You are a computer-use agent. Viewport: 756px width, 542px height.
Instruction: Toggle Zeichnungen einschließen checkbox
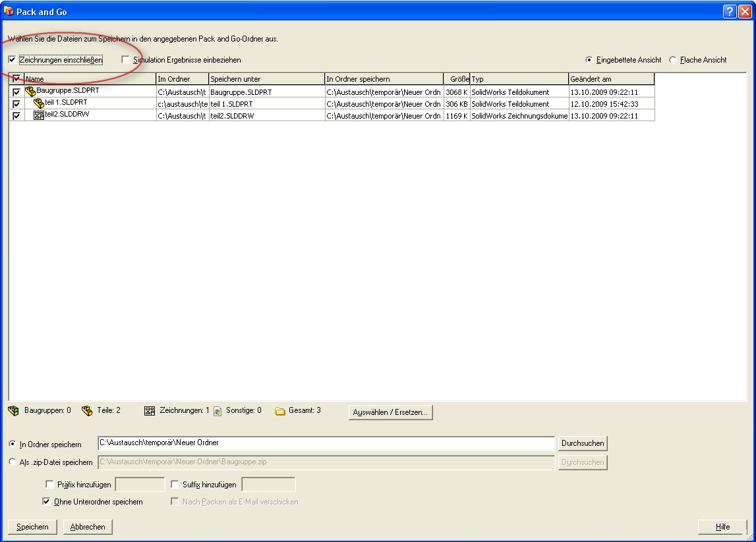12,60
